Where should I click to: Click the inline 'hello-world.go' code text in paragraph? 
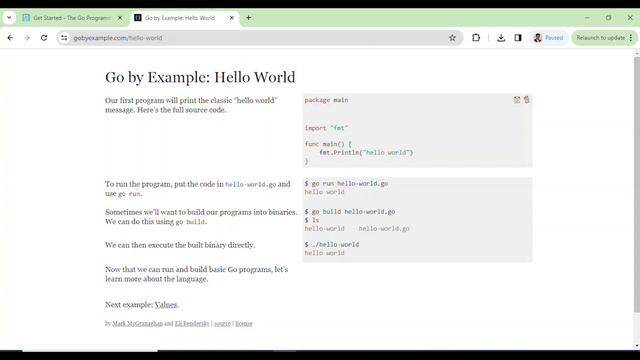[x=251, y=184]
